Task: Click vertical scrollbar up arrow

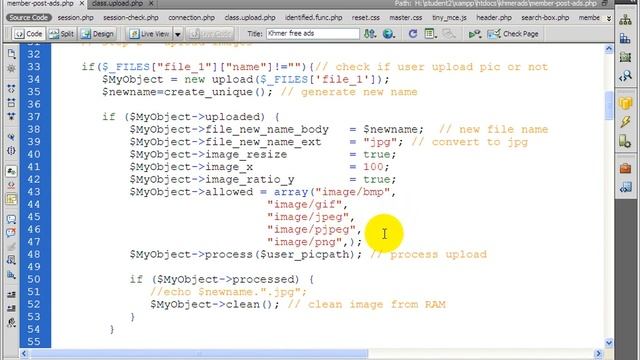Action: pos(609,49)
